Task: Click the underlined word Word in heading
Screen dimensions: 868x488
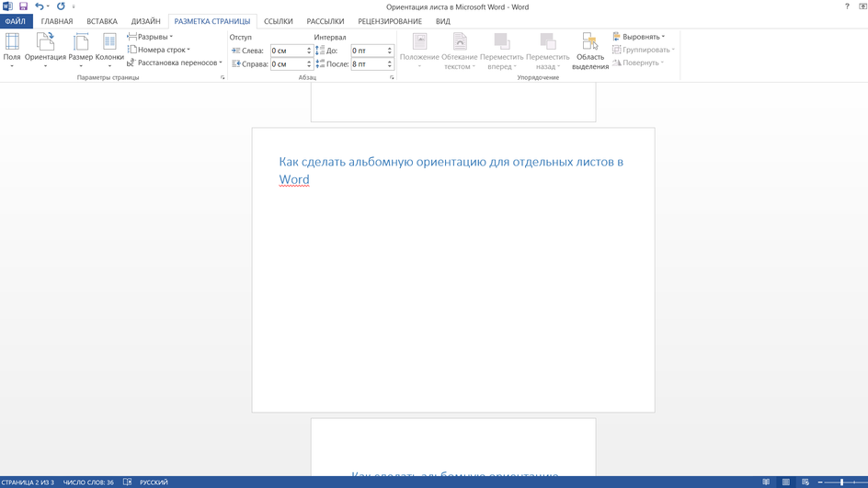Action: coord(294,179)
